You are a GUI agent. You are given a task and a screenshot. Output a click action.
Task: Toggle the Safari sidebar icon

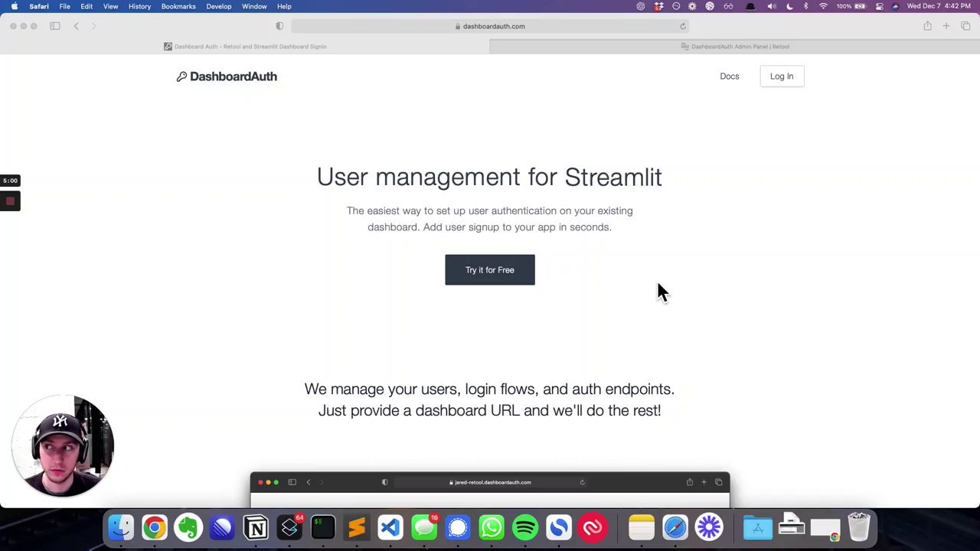(55, 26)
